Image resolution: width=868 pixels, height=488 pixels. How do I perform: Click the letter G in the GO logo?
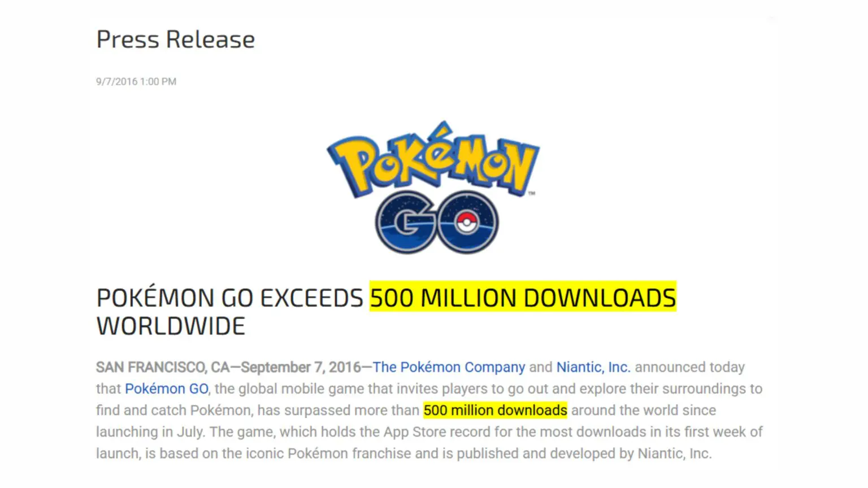(406, 223)
